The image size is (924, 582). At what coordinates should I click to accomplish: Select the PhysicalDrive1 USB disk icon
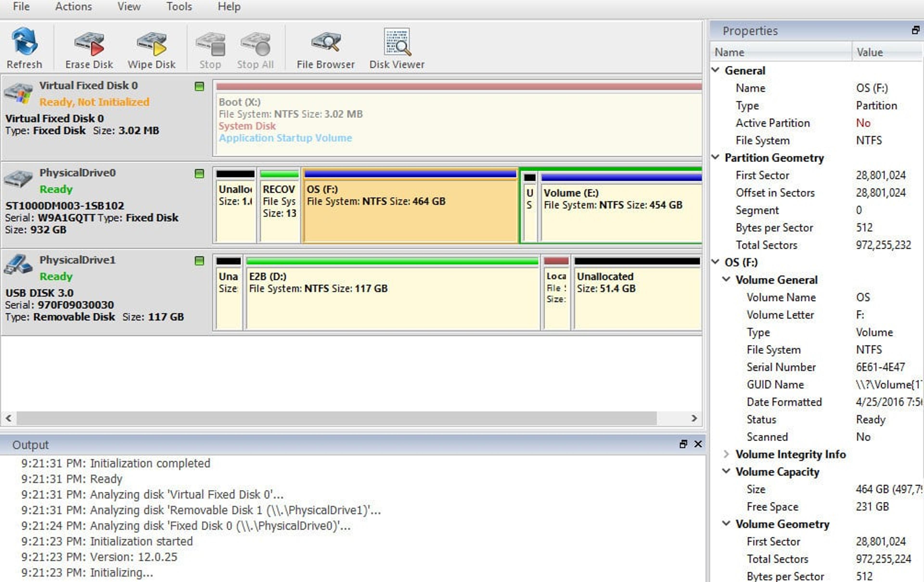coord(18,265)
